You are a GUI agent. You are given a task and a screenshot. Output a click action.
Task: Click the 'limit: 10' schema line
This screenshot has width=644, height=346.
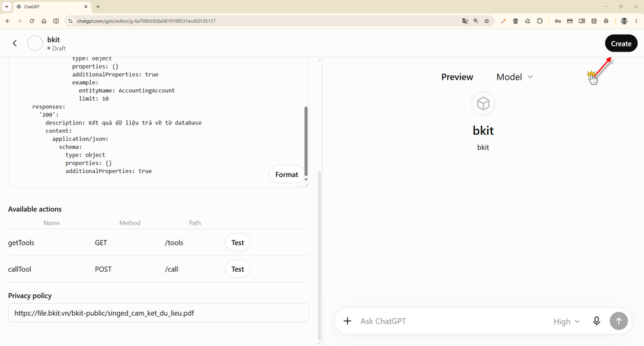[x=94, y=99]
